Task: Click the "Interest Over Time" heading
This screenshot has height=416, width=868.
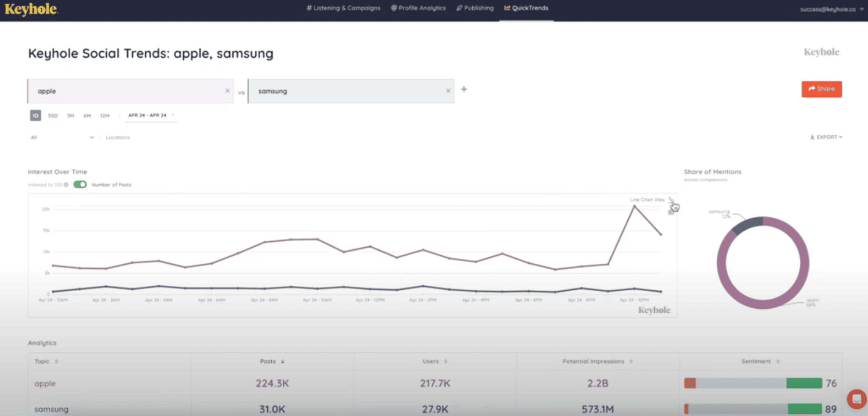Action: tap(58, 172)
